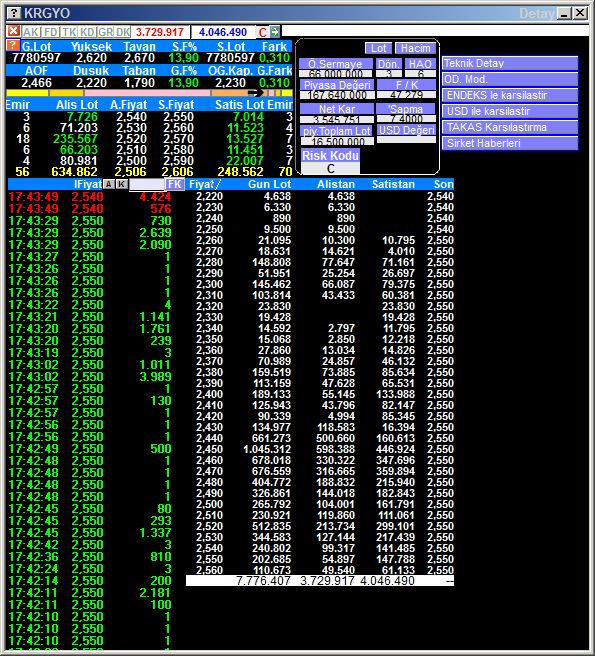Select the GR toolbar button
This screenshot has height=656, width=595.
(x=106, y=32)
